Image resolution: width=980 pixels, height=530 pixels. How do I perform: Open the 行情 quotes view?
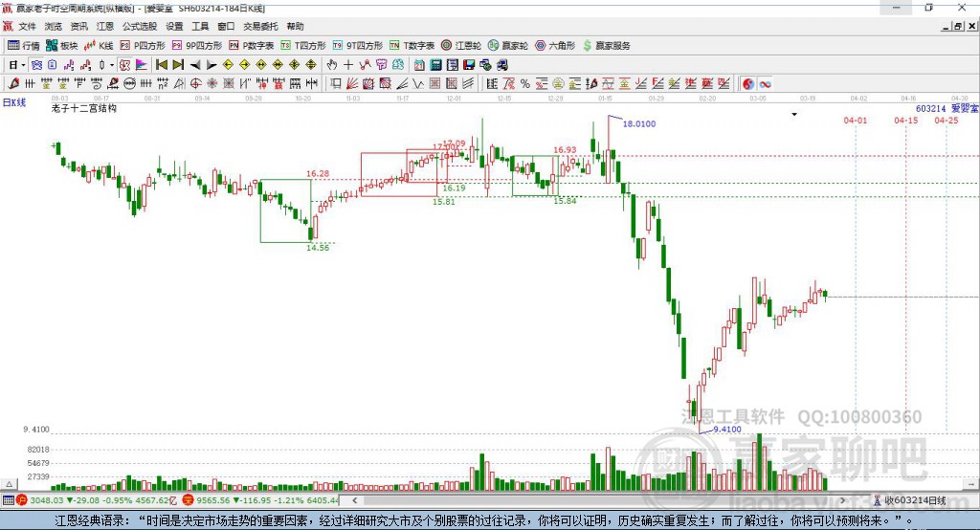[24, 46]
